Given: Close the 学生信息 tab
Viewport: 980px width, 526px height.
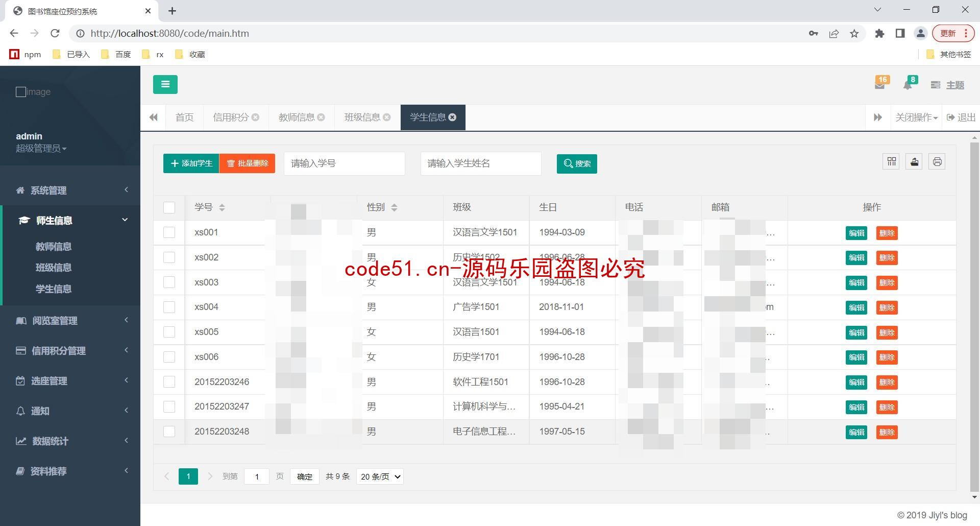Looking at the screenshot, I should coord(452,117).
